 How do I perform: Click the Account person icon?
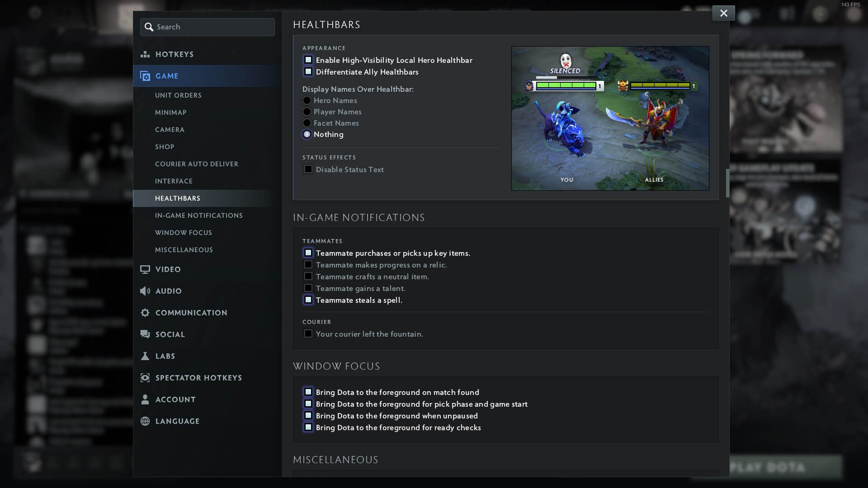click(145, 399)
